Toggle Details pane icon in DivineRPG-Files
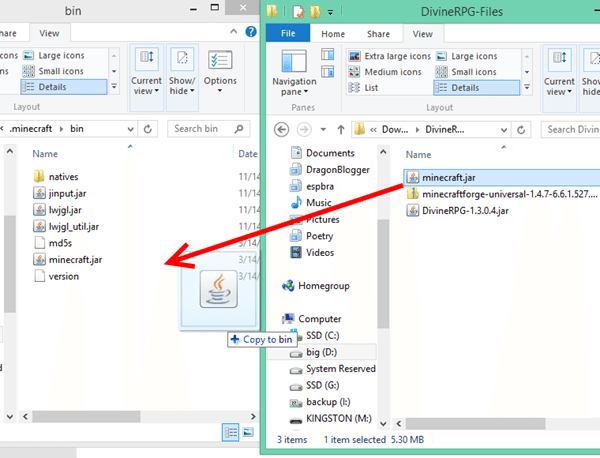 pyautogui.click(x=328, y=72)
